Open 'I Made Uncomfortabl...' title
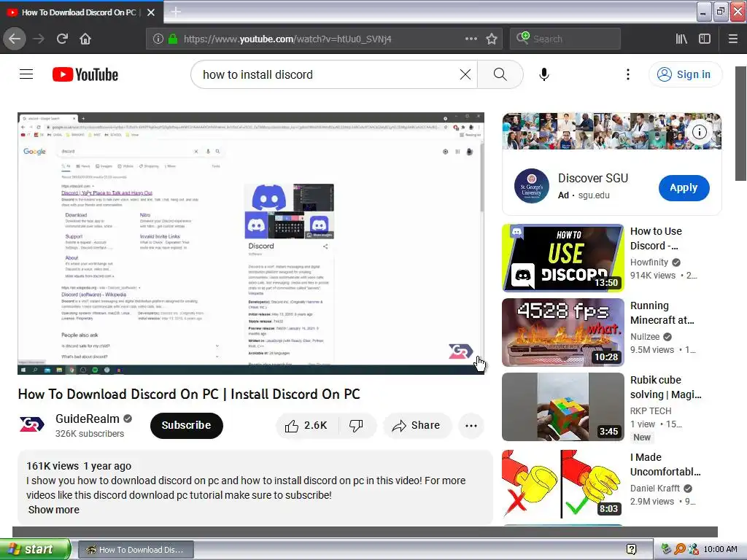 pos(665,464)
